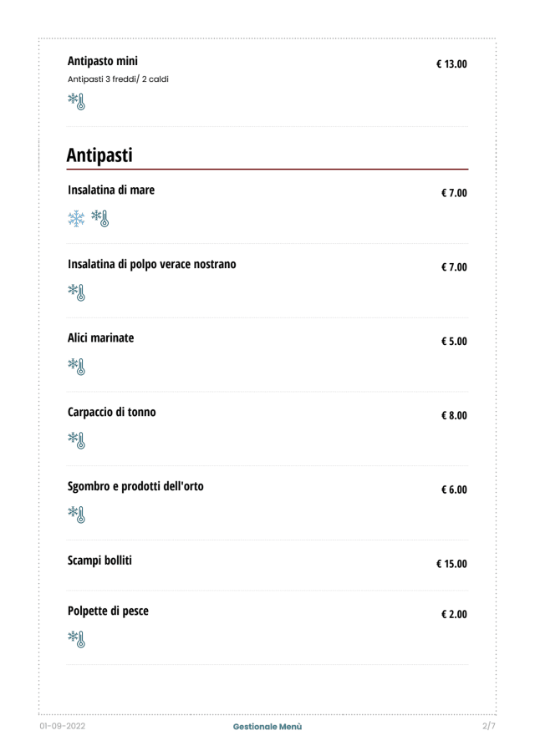Click the € 13.00 price for Antipasto mini
The width and height of the screenshot is (535, 756).
click(451, 63)
